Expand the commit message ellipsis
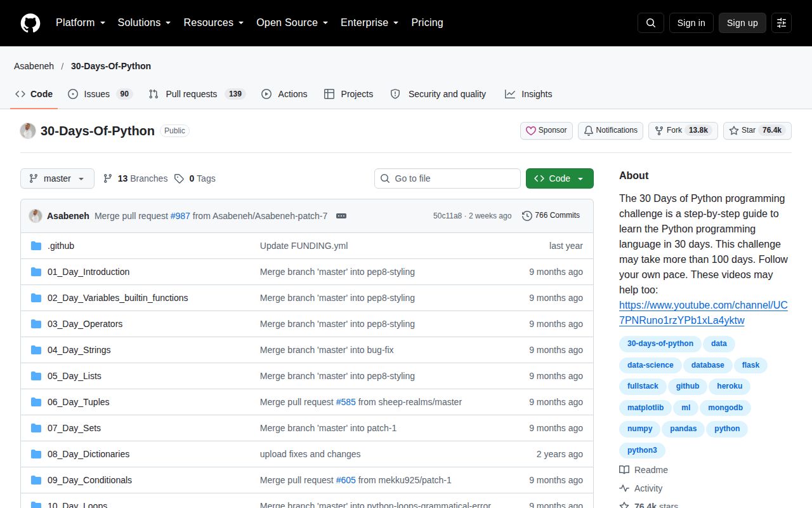 [x=341, y=216]
